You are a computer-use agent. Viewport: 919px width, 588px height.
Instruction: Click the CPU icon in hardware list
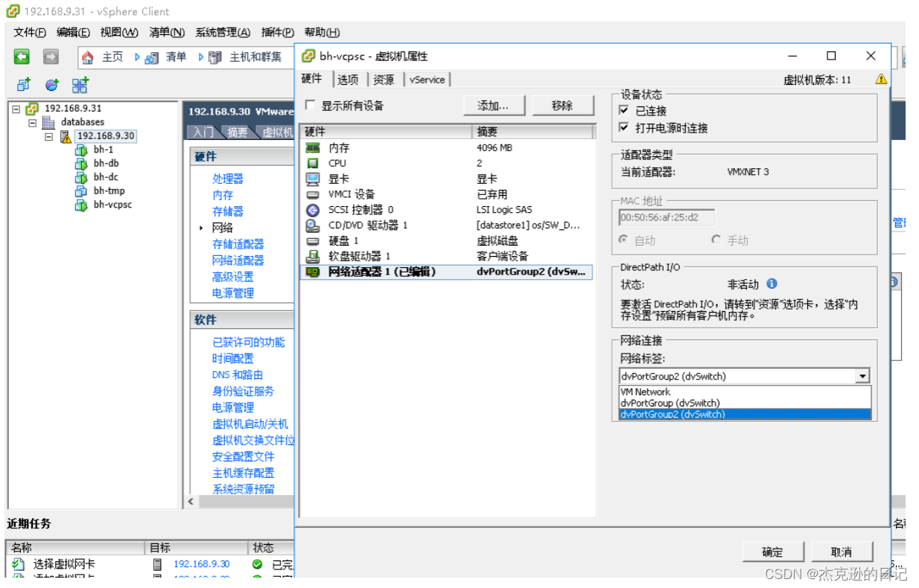(314, 163)
